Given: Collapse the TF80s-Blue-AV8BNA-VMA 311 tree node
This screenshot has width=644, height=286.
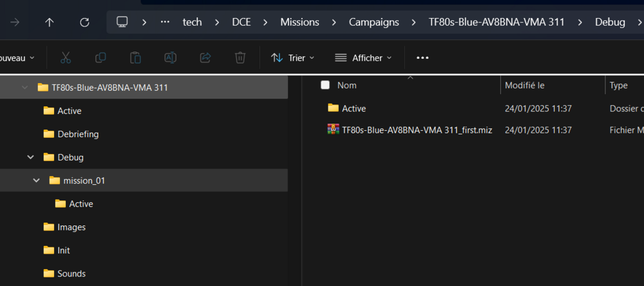Looking at the screenshot, I should tap(24, 88).
